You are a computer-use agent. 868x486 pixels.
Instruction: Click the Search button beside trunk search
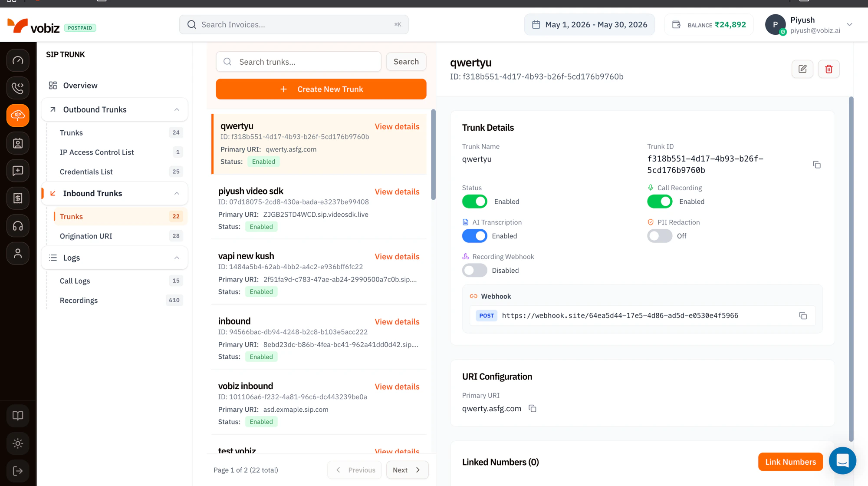(x=406, y=62)
